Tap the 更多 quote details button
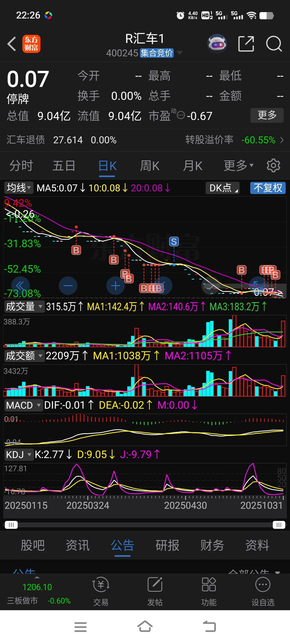The height and width of the screenshot is (644, 290). (x=267, y=115)
